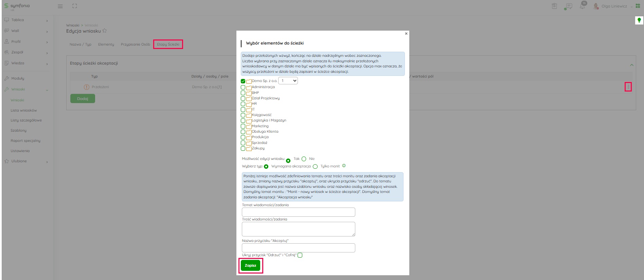Check the Administracja department checkbox
Image resolution: width=644 pixels, height=280 pixels.
[x=243, y=87]
